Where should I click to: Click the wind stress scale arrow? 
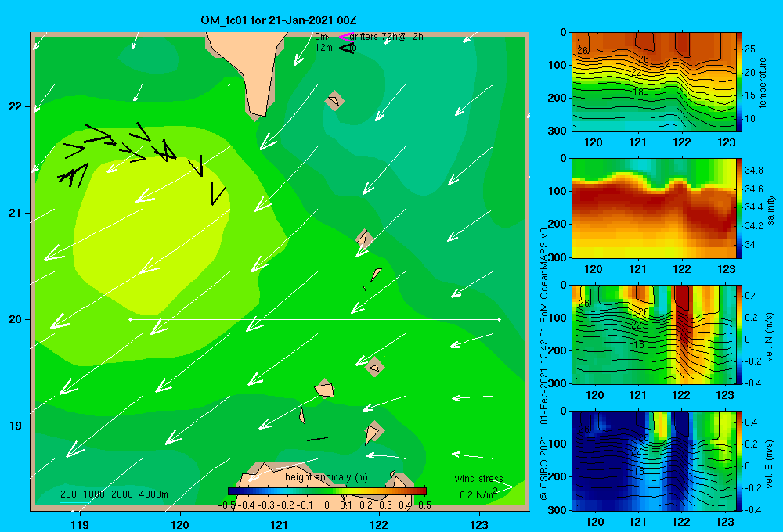(x=482, y=487)
